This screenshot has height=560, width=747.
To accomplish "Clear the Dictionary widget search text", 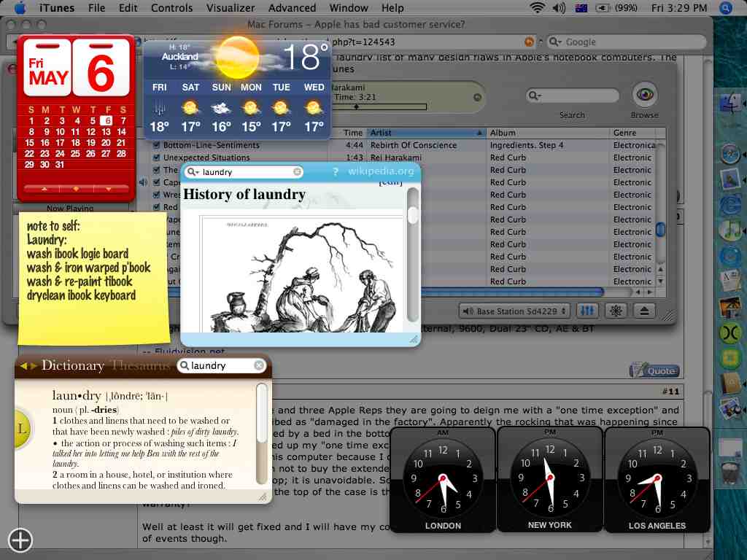I will click(259, 365).
